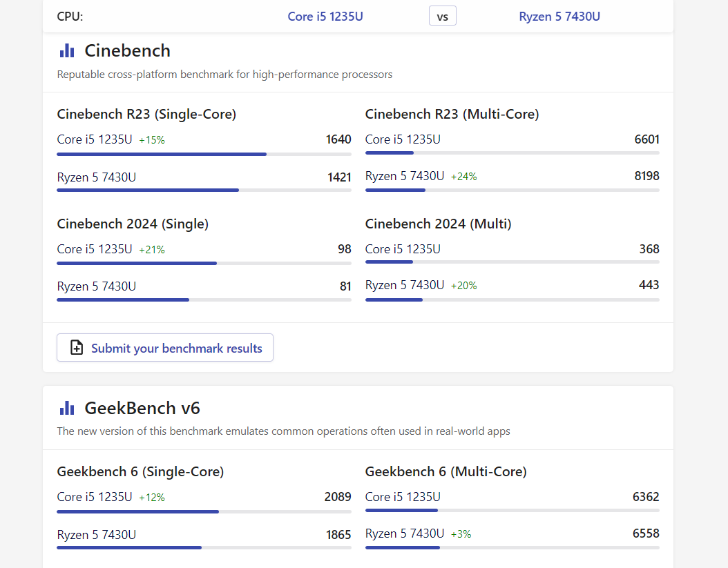Open the Core i5 1235U link in the header
The height and width of the screenshot is (568, 728).
pyautogui.click(x=325, y=16)
